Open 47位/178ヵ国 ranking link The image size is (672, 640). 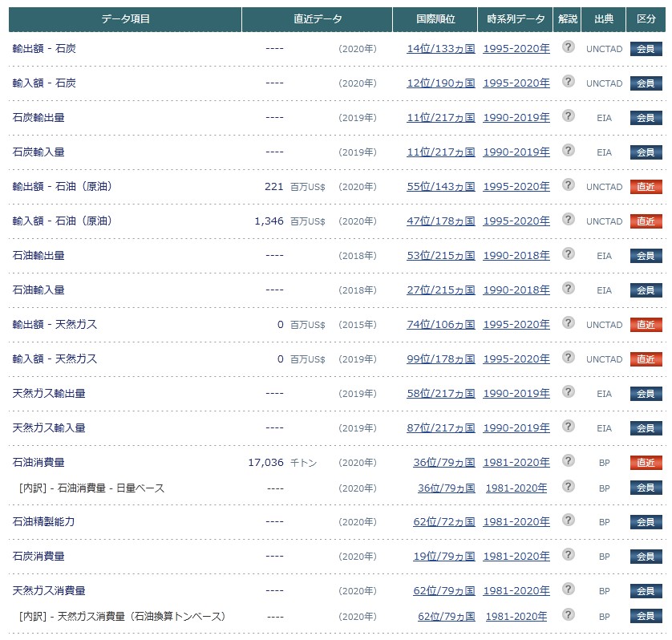pos(440,221)
